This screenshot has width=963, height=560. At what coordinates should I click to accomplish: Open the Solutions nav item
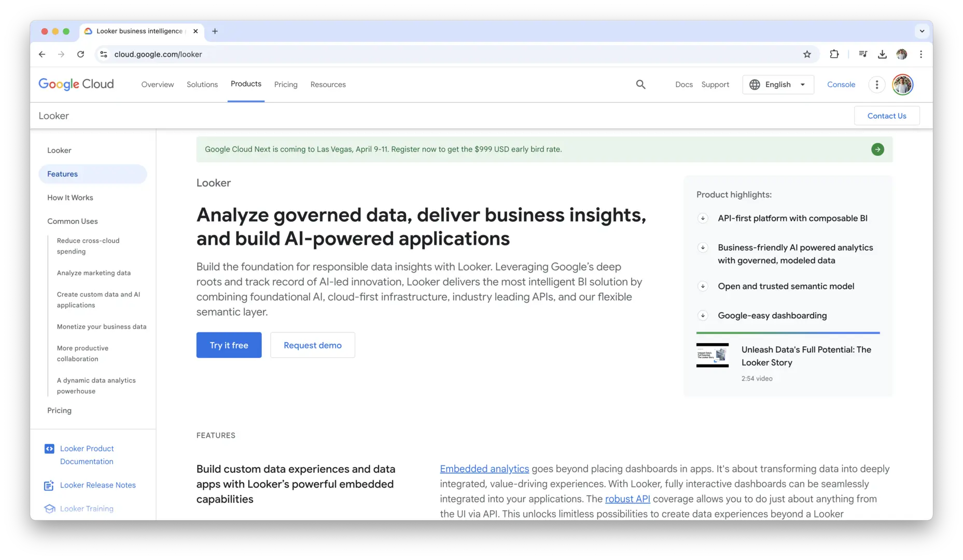202,85
